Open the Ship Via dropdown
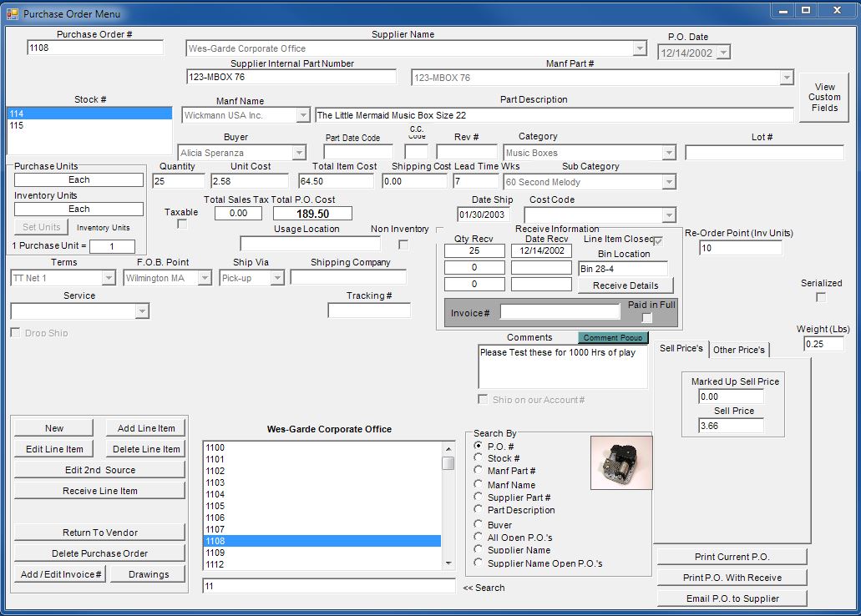Screen dimensions: 861x616 click(278, 278)
